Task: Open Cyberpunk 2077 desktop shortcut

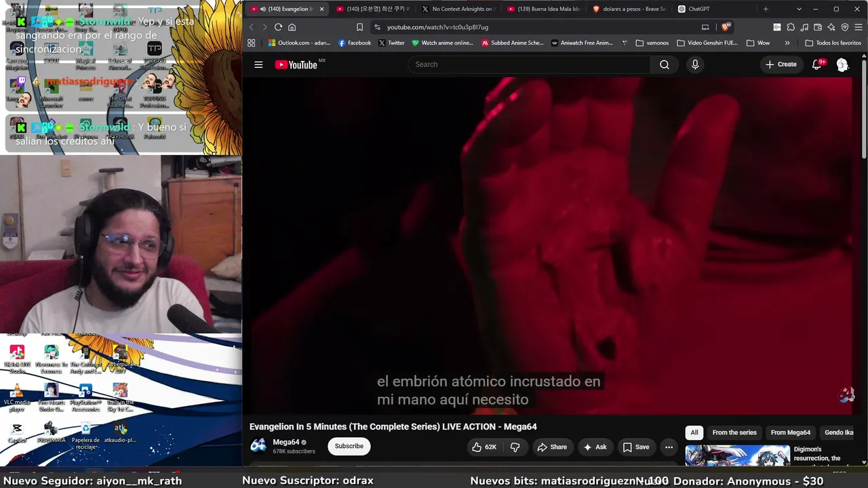Action: tap(120, 360)
